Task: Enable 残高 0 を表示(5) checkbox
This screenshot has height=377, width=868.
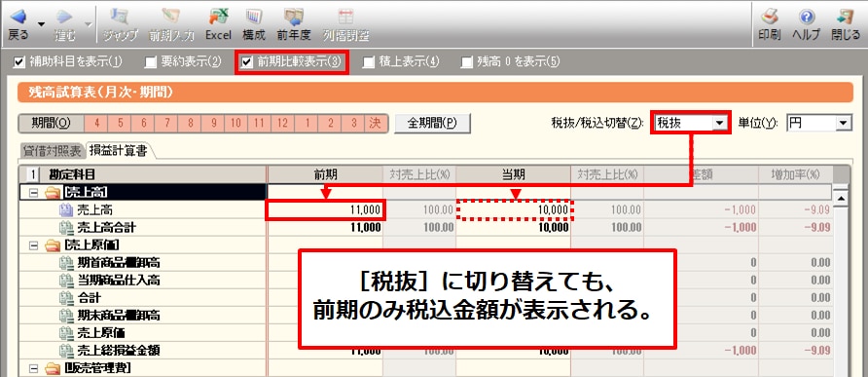Action: pos(467,61)
